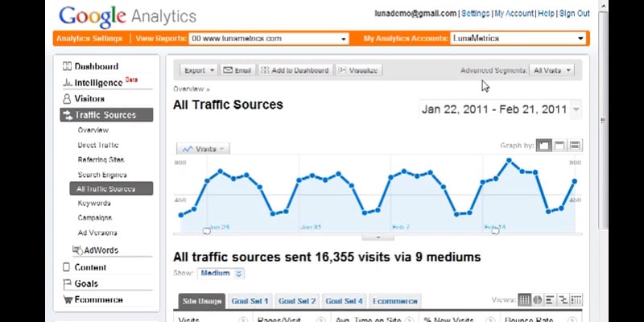Screen dimensions: 644x322
Task: Click the Content page icon
Action: pyautogui.click(x=66, y=267)
